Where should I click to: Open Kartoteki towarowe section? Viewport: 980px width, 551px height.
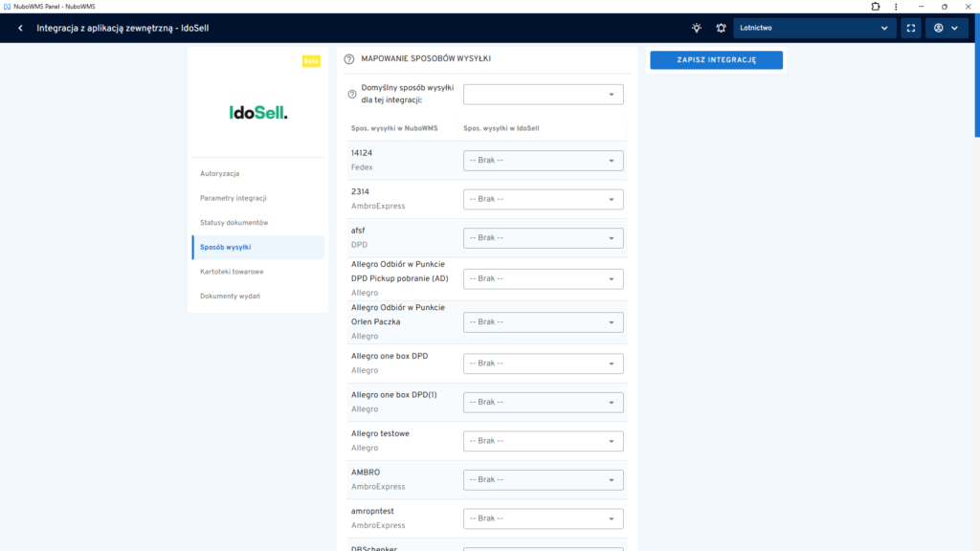coord(232,272)
